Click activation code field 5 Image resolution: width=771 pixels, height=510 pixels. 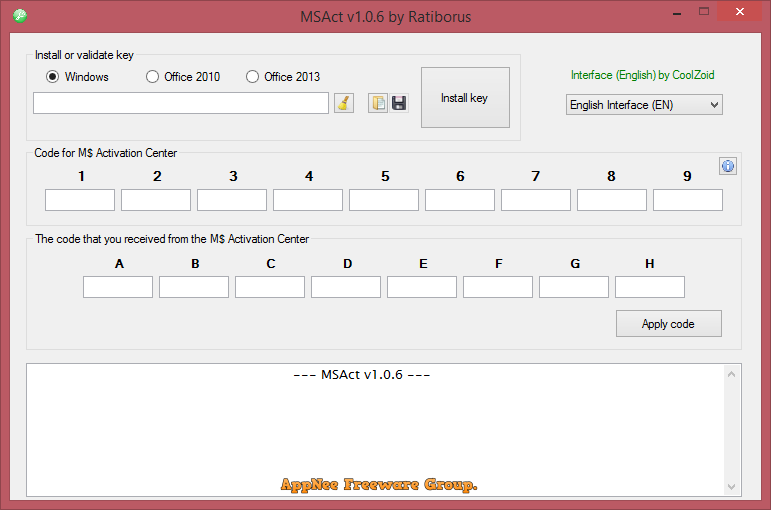tap(384, 200)
